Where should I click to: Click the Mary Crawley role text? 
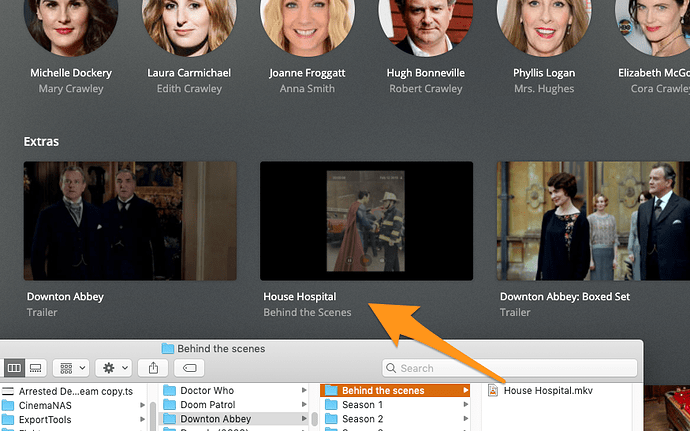pyautogui.click(x=71, y=89)
